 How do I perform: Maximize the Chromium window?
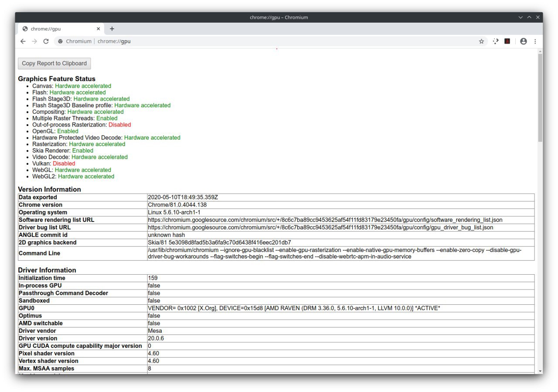point(529,17)
